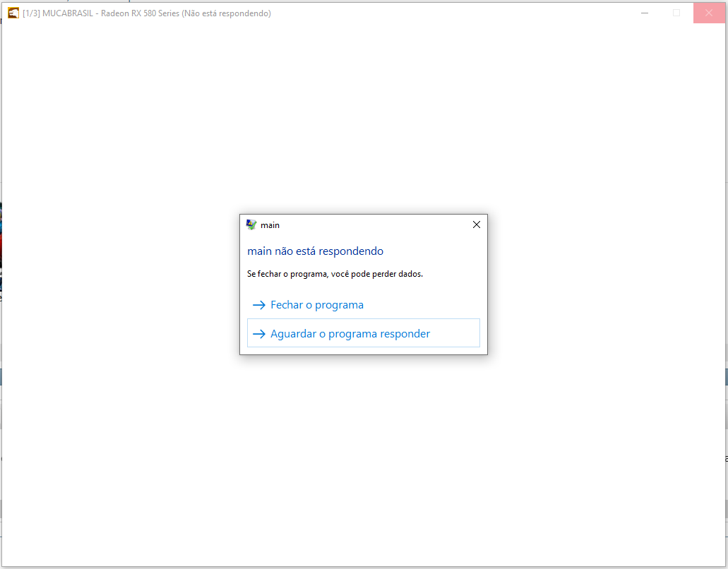Viewport: 728px width, 569px height.
Task: Click the MUCABRASIL app icon in title bar
Action: [13, 13]
